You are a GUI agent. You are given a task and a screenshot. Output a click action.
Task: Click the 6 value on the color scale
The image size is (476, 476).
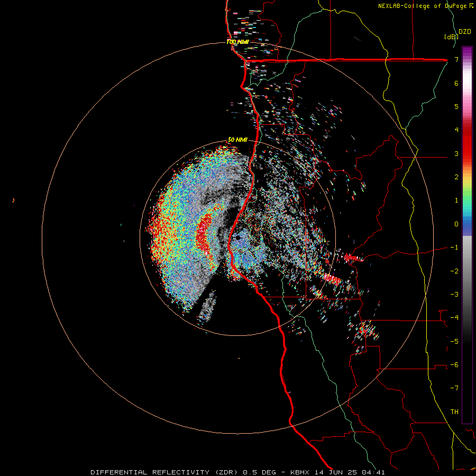pos(456,83)
